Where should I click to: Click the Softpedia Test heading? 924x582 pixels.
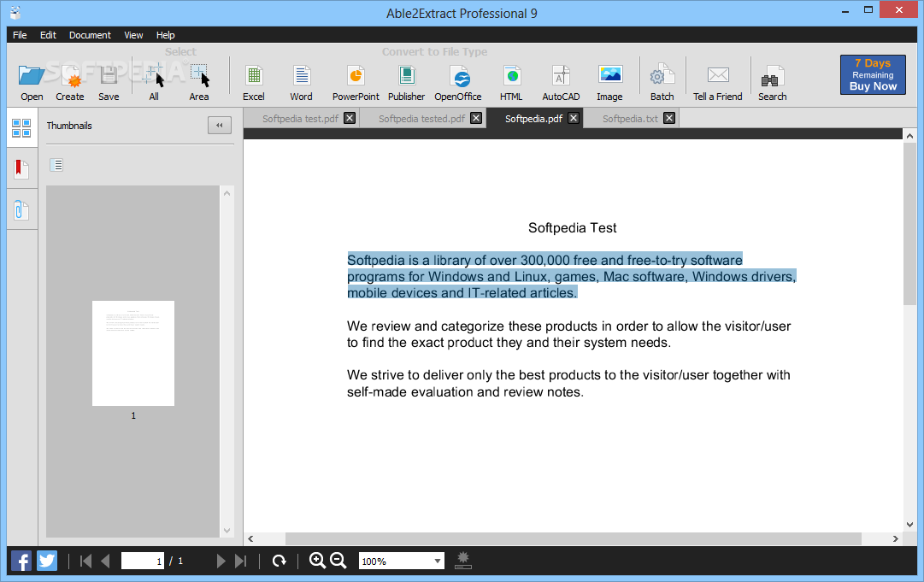572,228
